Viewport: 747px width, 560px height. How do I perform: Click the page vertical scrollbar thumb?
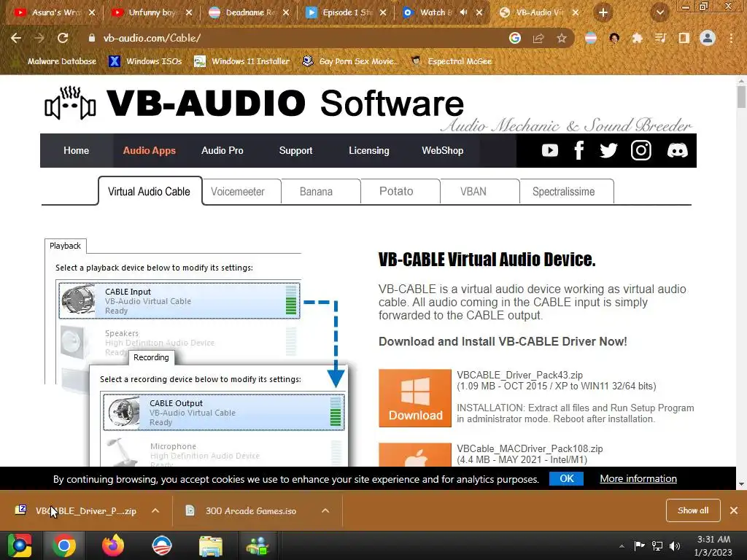point(741,96)
